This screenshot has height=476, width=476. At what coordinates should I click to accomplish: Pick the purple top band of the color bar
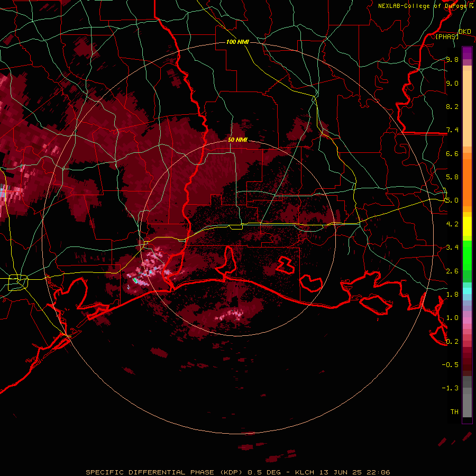[467, 53]
